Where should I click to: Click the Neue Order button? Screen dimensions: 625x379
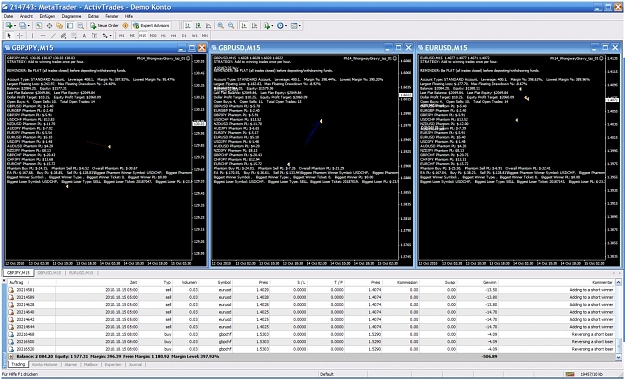point(104,26)
